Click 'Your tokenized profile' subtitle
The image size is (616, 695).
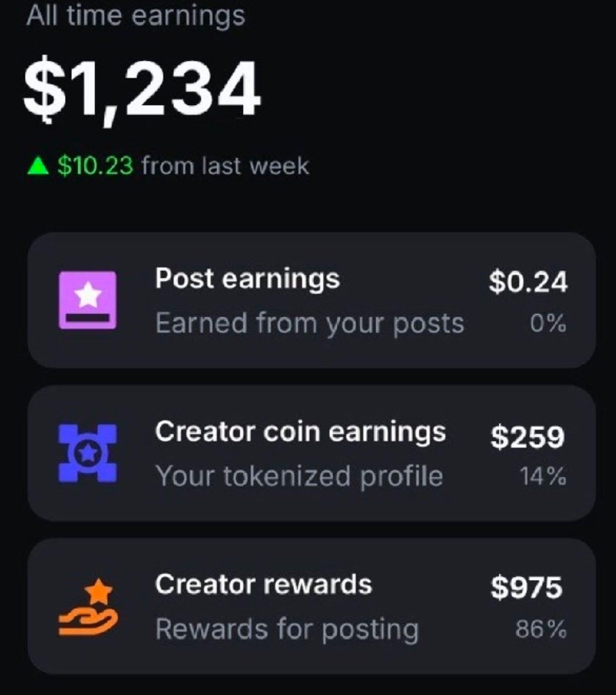[x=299, y=476]
